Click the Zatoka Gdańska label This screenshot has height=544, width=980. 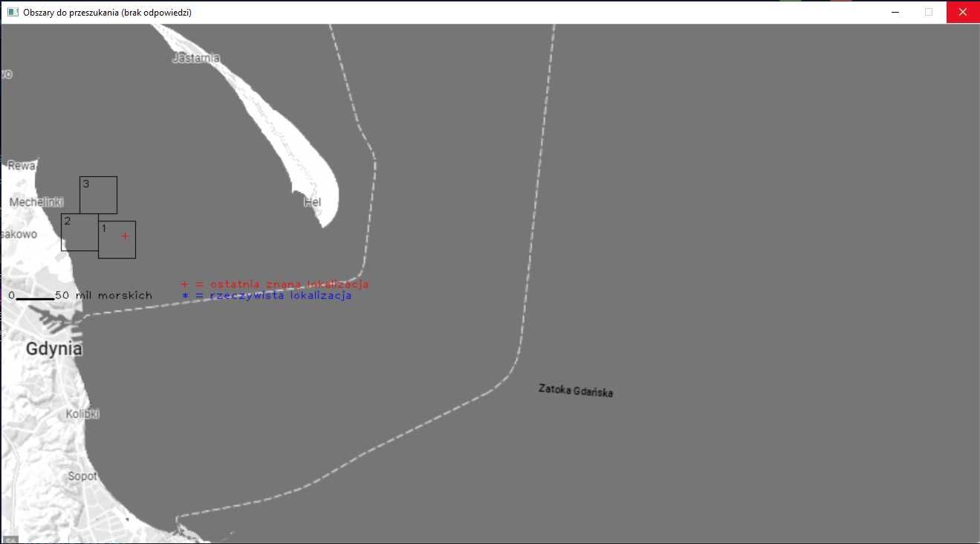(576, 390)
